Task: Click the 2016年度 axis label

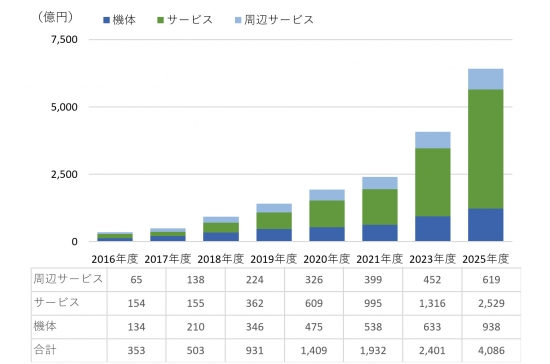Action: point(115,259)
